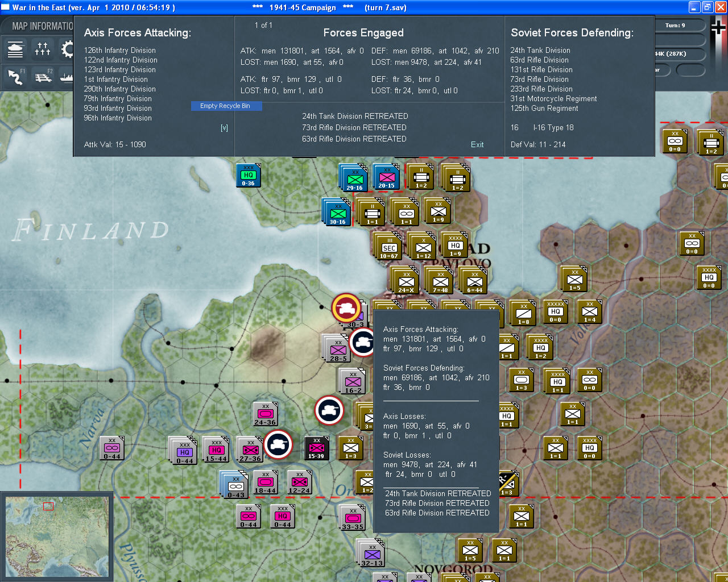Select the Soviet unit stack 24=X

[406, 280]
